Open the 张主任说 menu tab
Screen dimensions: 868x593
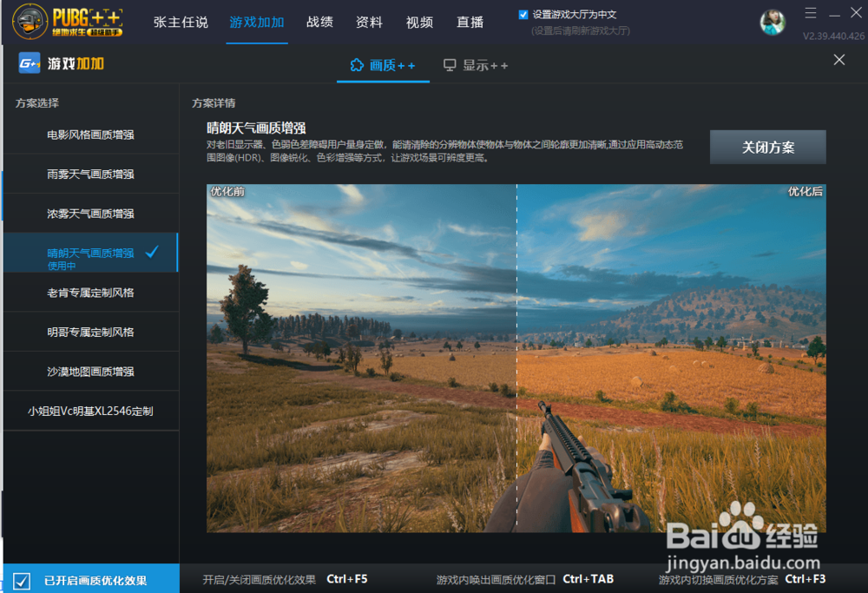point(181,23)
